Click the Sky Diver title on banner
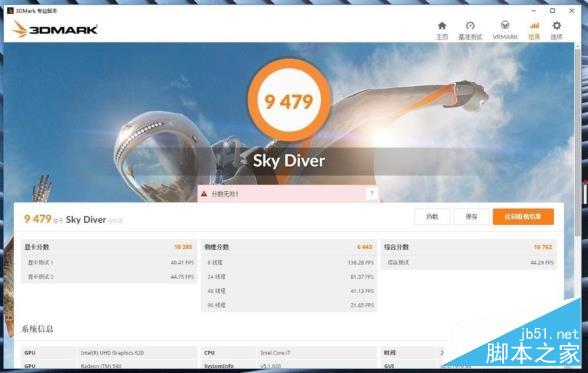Screen dimensions: 588x373 coord(289,161)
